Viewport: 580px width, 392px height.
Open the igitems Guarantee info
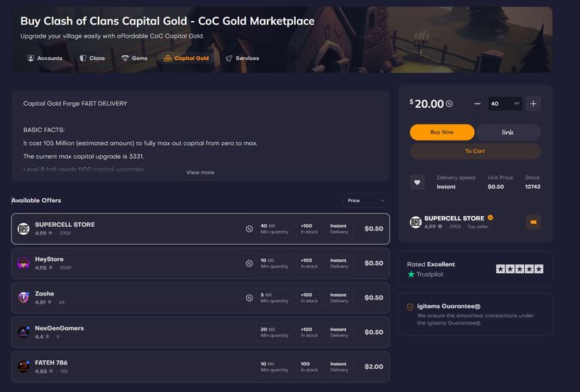coord(476,314)
